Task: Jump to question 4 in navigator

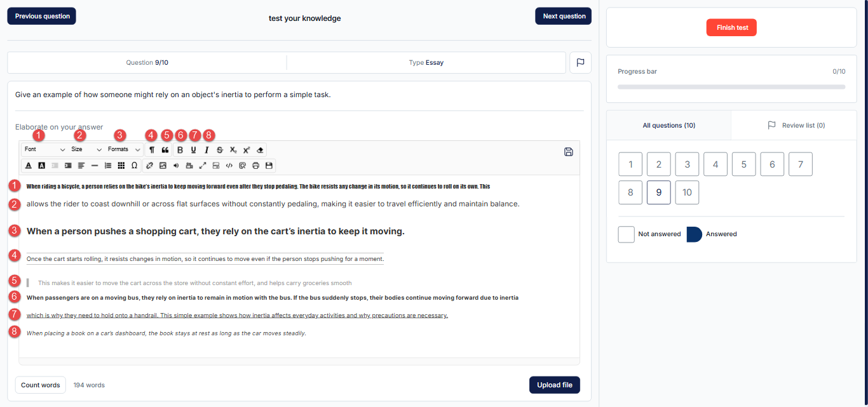Action: pyautogui.click(x=715, y=164)
